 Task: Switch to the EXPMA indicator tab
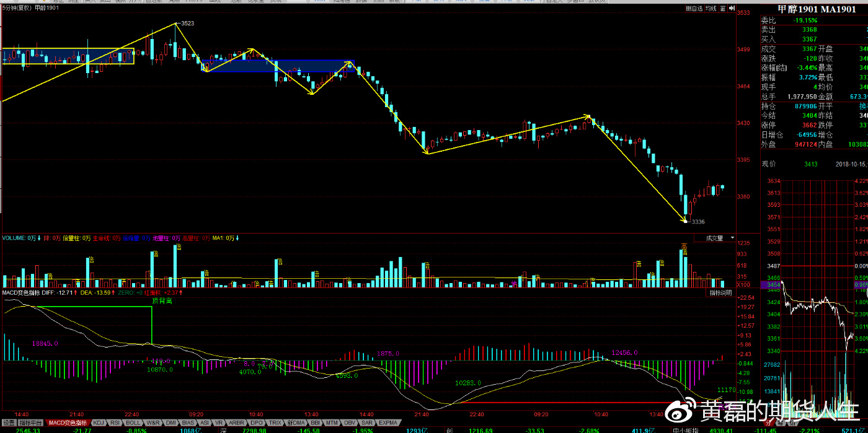click(388, 422)
